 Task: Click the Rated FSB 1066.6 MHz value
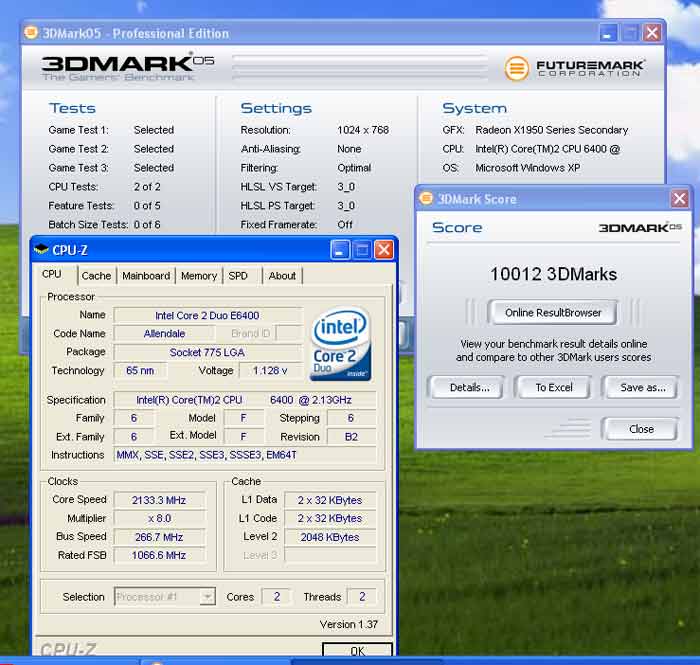pos(159,555)
